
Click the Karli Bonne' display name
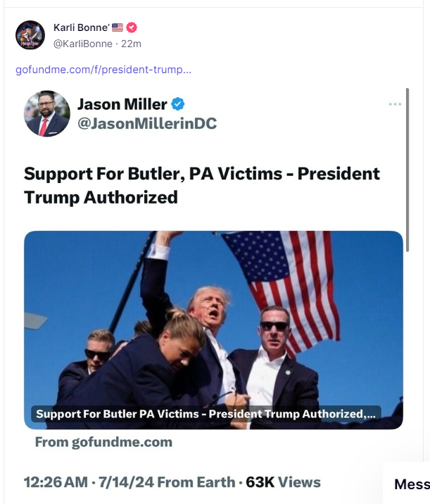(82, 27)
